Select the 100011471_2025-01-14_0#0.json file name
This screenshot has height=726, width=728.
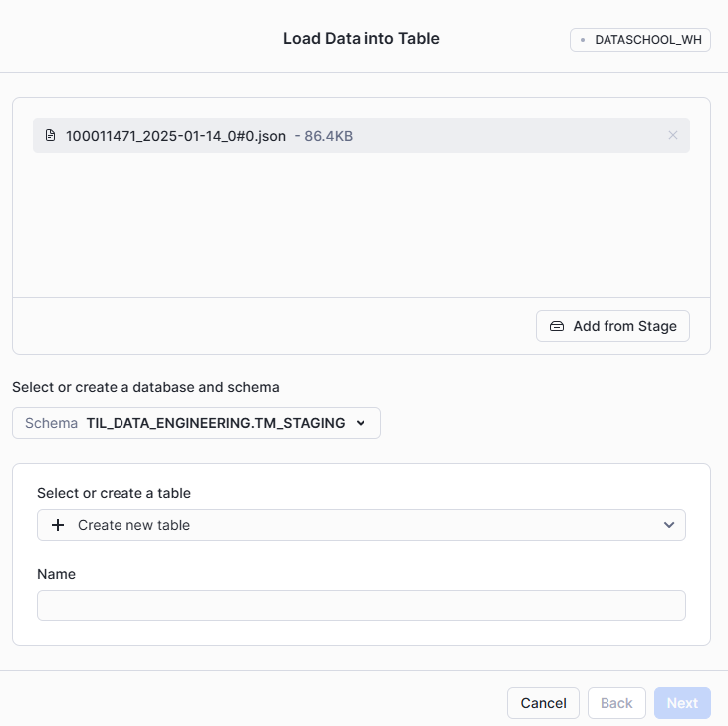[x=175, y=135]
